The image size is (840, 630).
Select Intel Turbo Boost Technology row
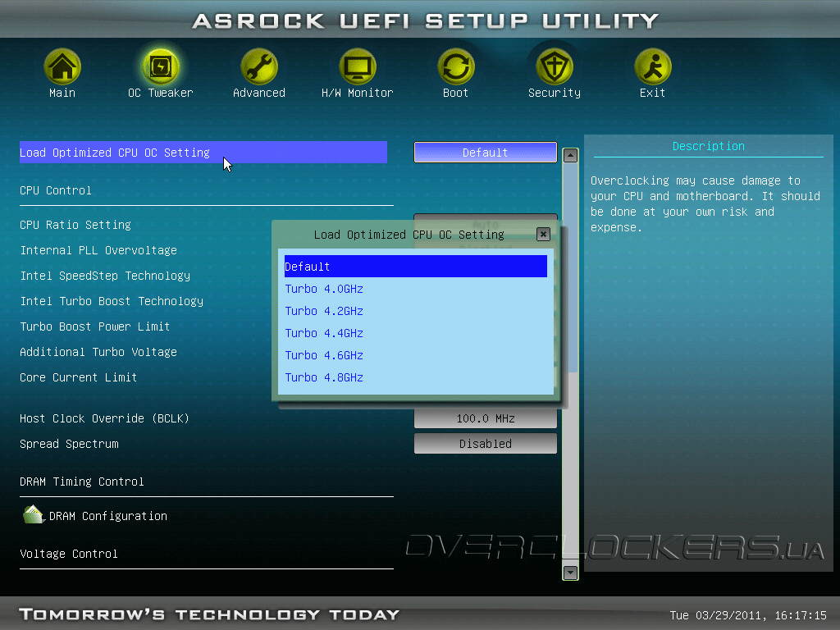pos(112,301)
